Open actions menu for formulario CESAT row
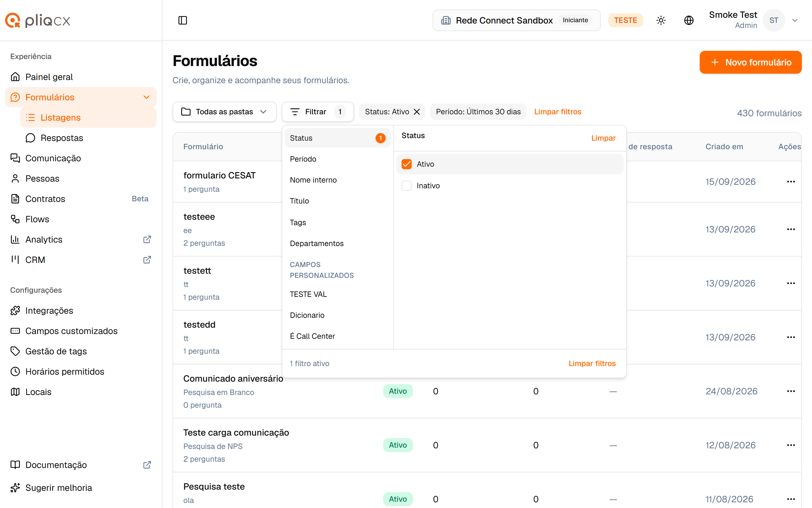The height and width of the screenshot is (508, 812). pyautogui.click(x=791, y=181)
